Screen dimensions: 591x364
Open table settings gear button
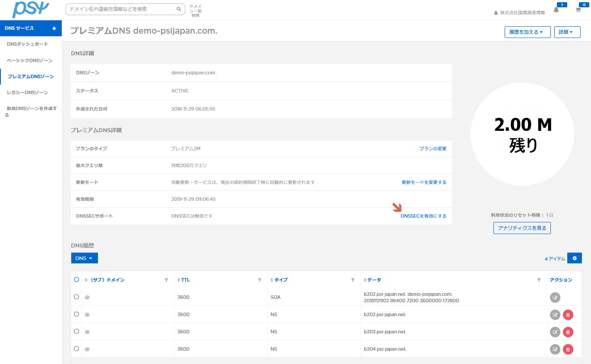pos(575,258)
